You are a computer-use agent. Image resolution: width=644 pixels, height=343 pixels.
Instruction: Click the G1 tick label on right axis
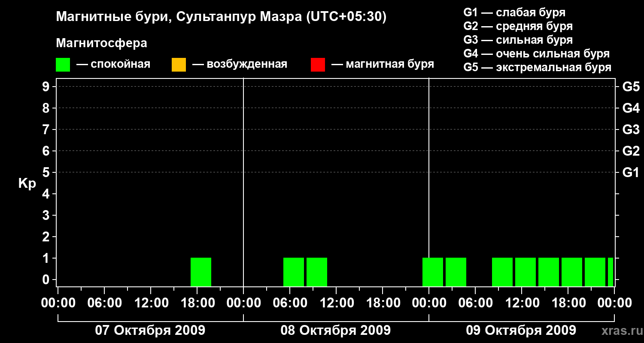[631, 173]
